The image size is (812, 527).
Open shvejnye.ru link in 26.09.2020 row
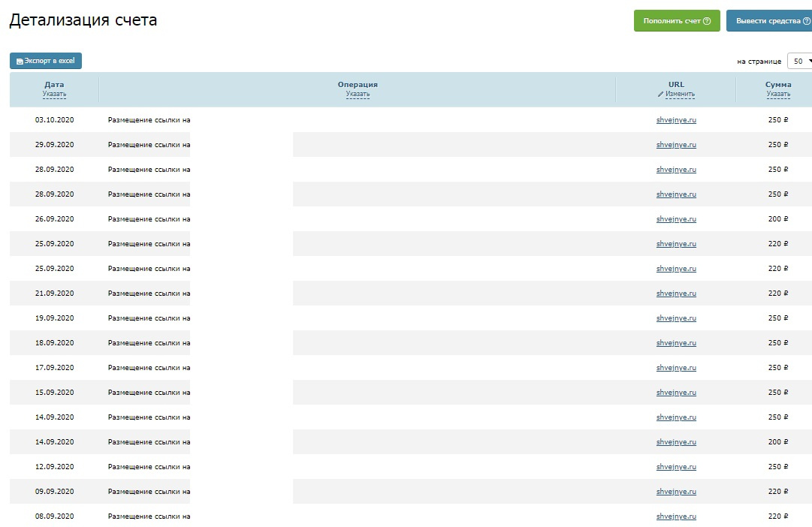coord(676,219)
